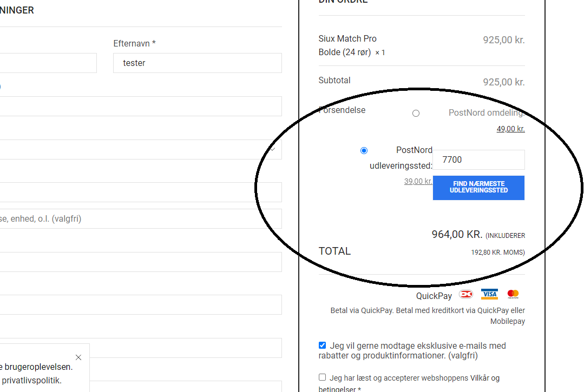Click Find nærmeste udleveringssted button
Screen dimensions: 584x392
tap(478, 188)
